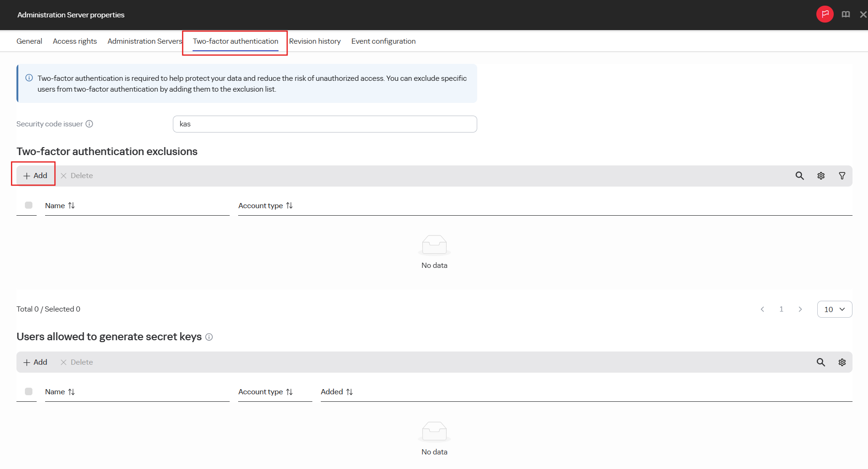Click the Security code issuer input field
868x469 pixels.
[325, 124]
